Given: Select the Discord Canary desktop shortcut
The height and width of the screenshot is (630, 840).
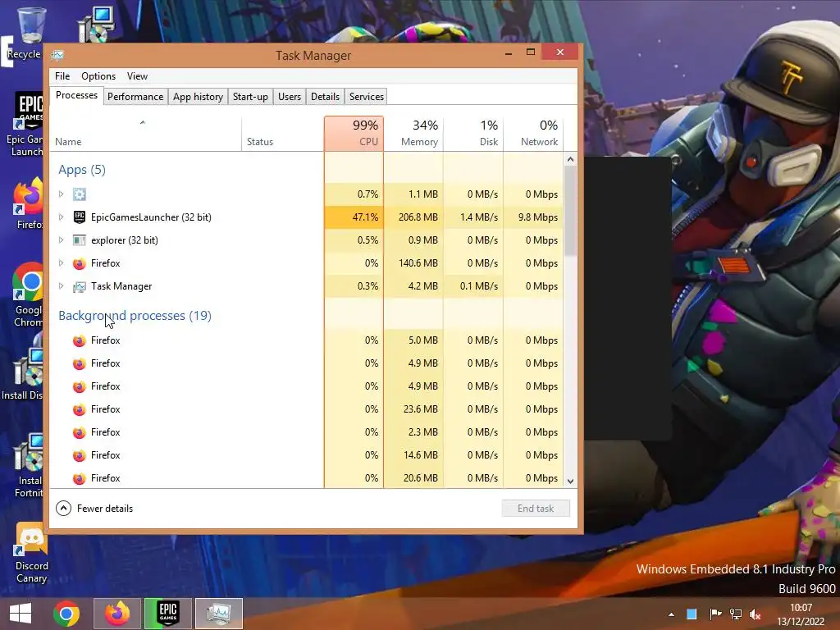Looking at the screenshot, I should (31, 553).
